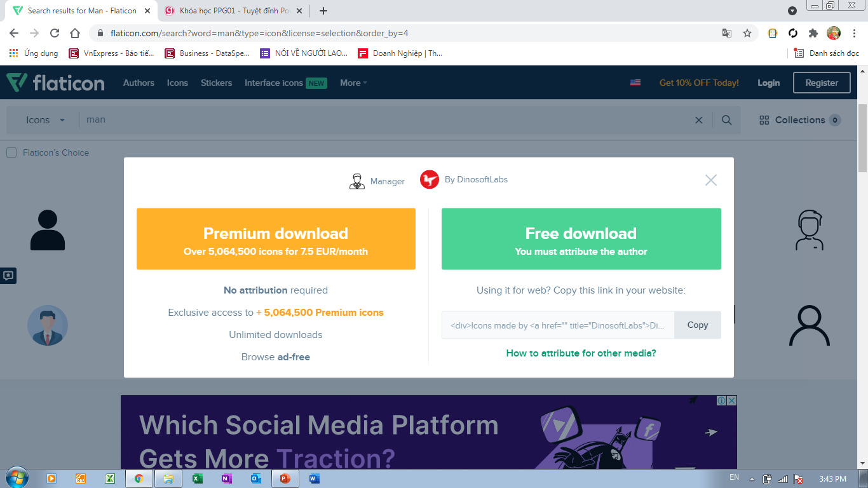Image resolution: width=868 pixels, height=488 pixels.
Task: Open Danh sách đọc reading list
Action: pyautogui.click(x=827, y=53)
